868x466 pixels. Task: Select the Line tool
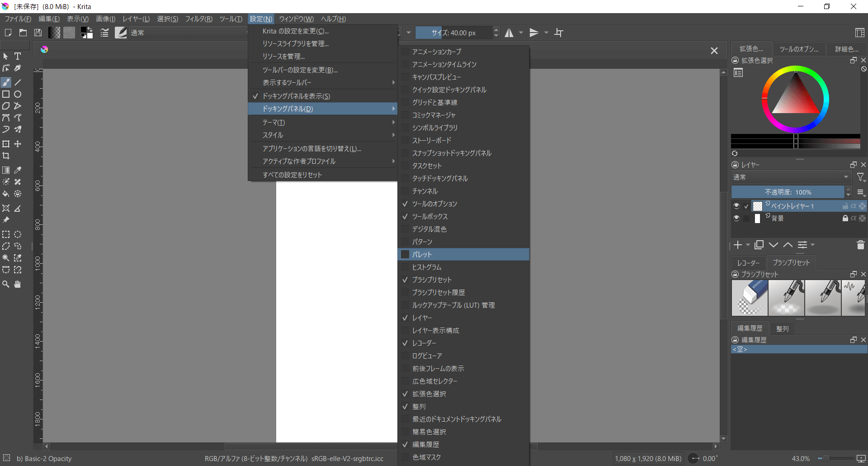pos(18,82)
